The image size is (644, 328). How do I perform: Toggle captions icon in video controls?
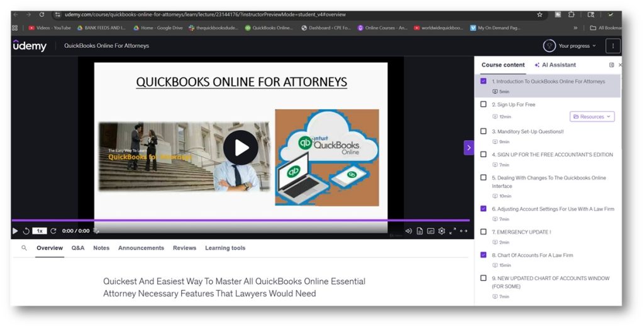(430, 231)
